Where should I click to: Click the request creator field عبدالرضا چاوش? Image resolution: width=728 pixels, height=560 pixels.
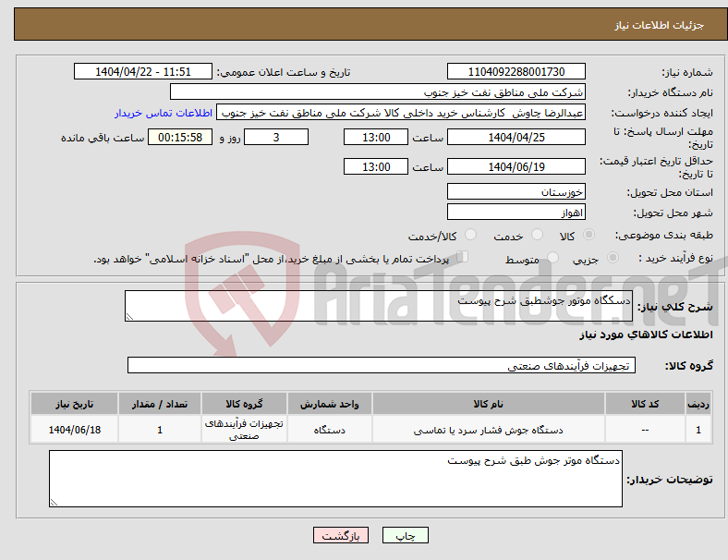pos(401,113)
